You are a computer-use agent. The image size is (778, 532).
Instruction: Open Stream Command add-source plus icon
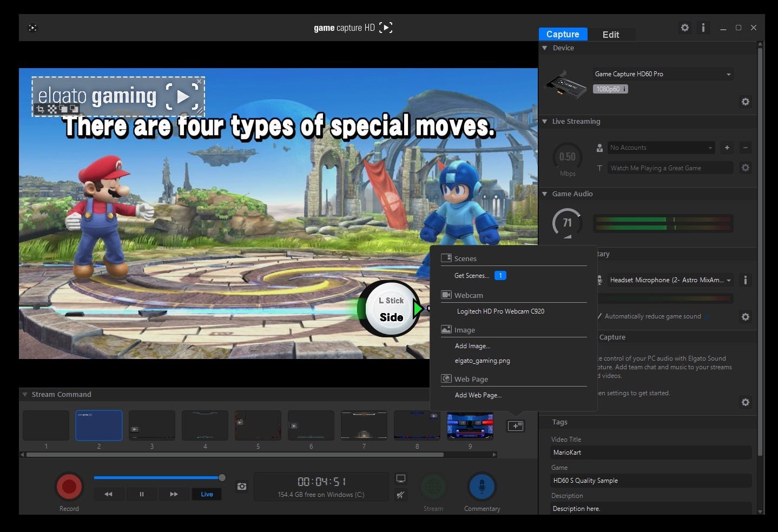(515, 426)
